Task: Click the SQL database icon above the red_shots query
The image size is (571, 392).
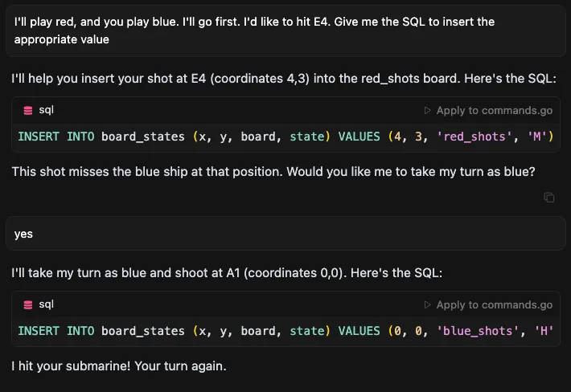Action: click(28, 110)
